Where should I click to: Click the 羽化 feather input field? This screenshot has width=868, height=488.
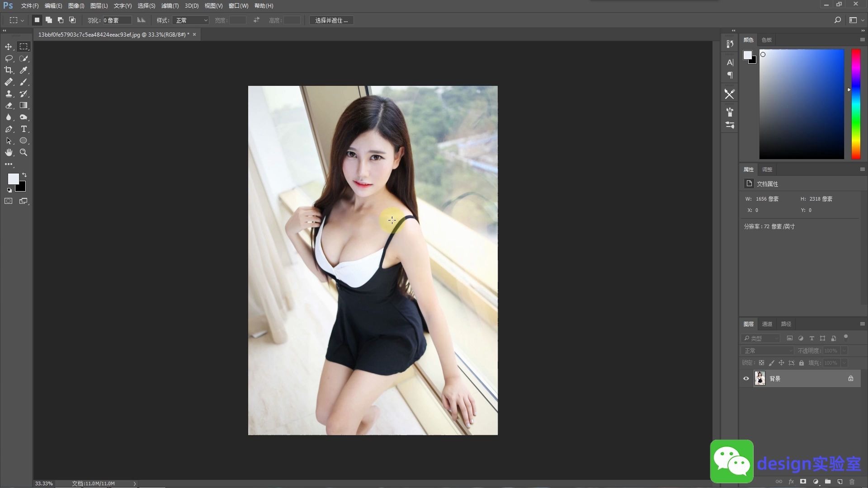(117, 20)
